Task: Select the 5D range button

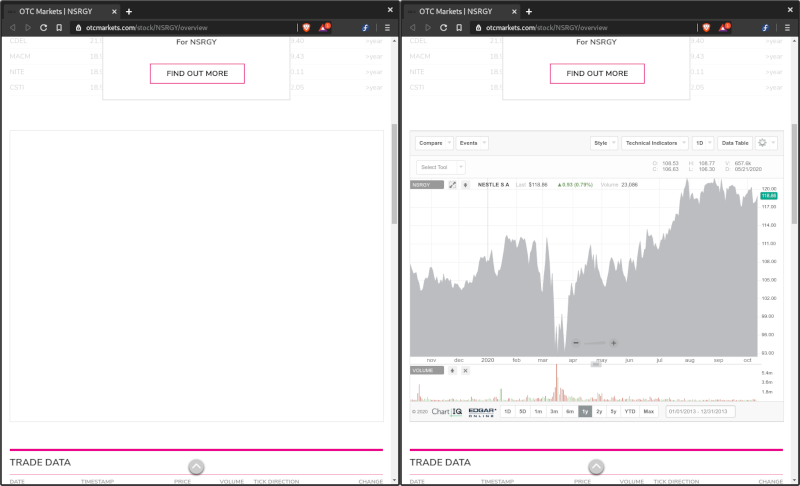Action: 522,412
